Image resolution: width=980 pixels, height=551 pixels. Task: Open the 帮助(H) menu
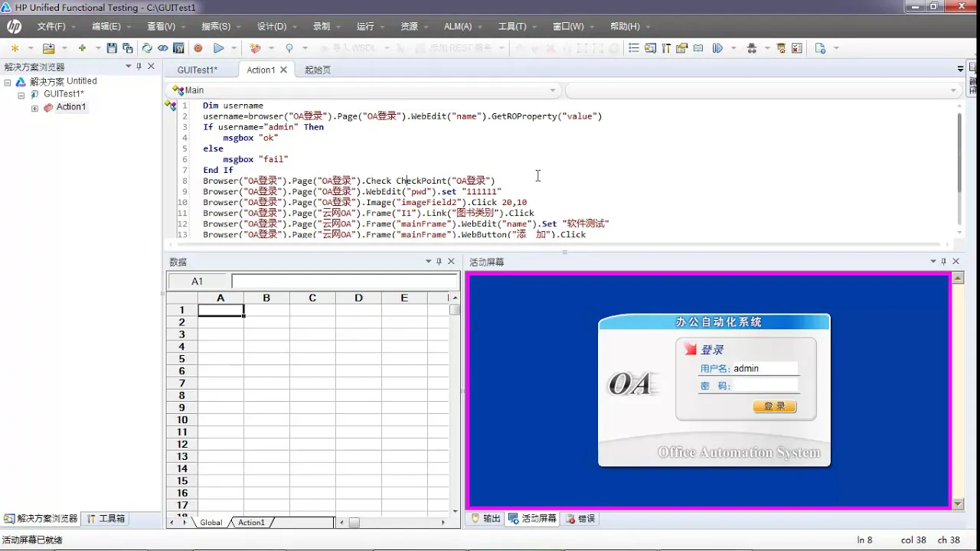point(625,27)
